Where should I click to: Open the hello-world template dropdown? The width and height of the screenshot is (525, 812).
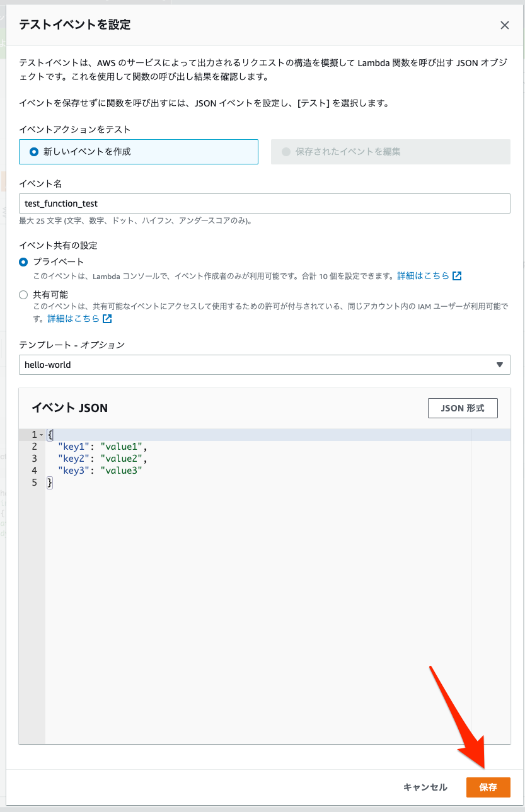point(265,365)
